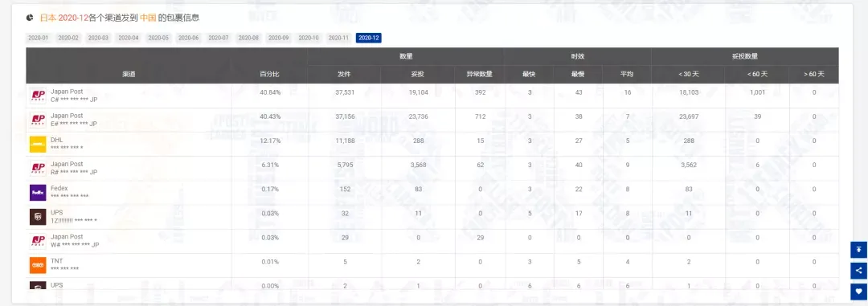
Task: Switch to the 2020-11 month tab
Action: pos(338,39)
